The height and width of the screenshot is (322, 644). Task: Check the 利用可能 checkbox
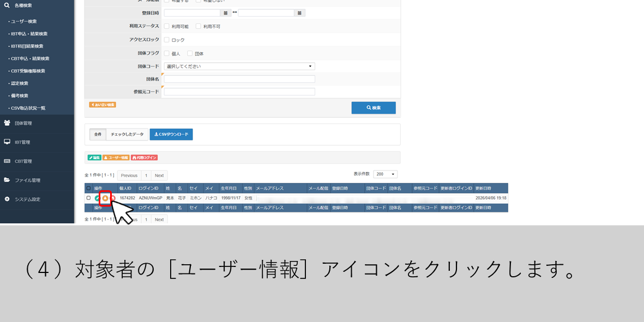click(167, 26)
